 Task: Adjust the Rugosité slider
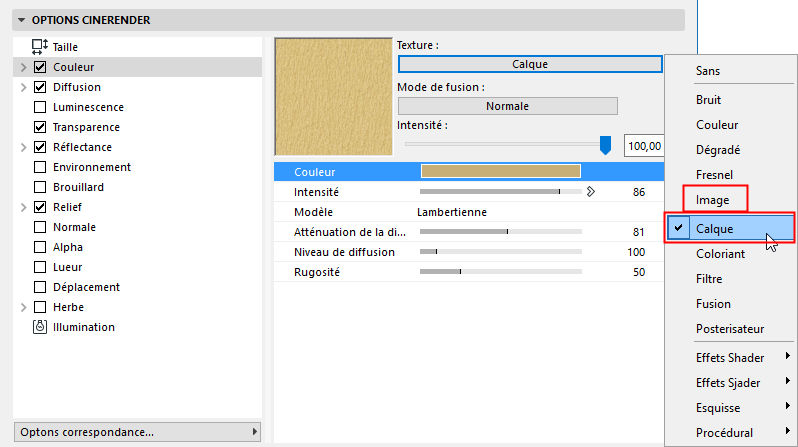501,272
